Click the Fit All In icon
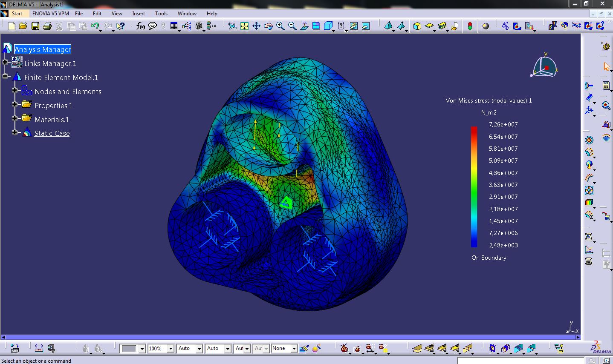 [244, 26]
